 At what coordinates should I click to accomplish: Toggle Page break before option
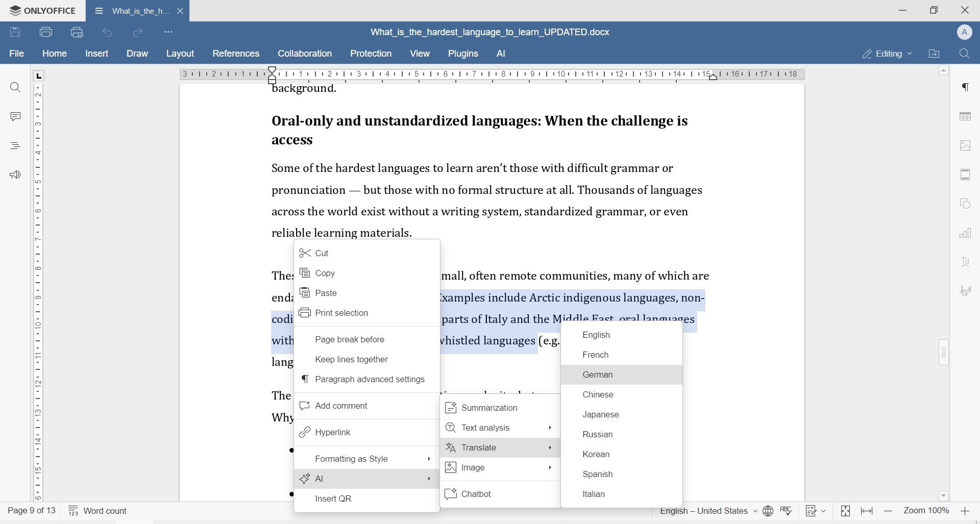[367, 339]
